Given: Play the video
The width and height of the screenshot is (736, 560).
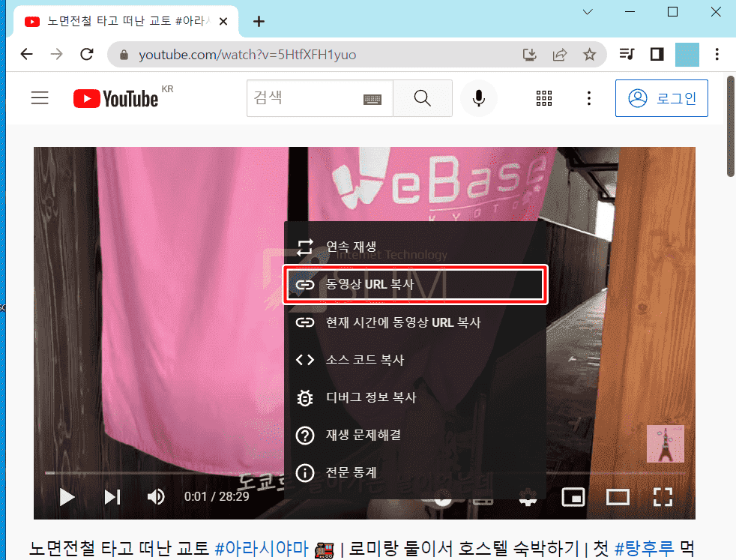Looking at the screenshot, I should click(x=67, y=497).
